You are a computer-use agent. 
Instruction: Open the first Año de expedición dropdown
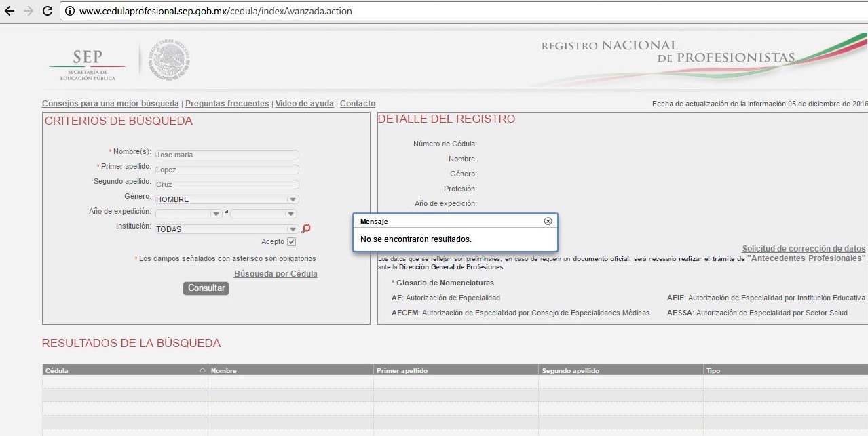(x=216, y=214)
